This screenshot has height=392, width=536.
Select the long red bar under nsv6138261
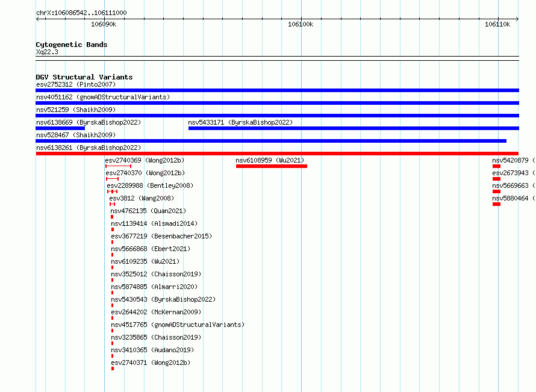click(x=277, y=154)
